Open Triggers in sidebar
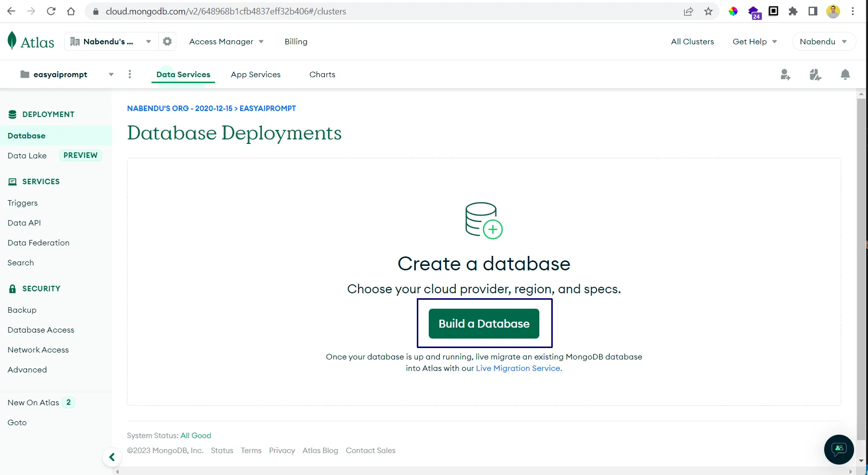Screen dimensions: 868x475 click(22, 203)
